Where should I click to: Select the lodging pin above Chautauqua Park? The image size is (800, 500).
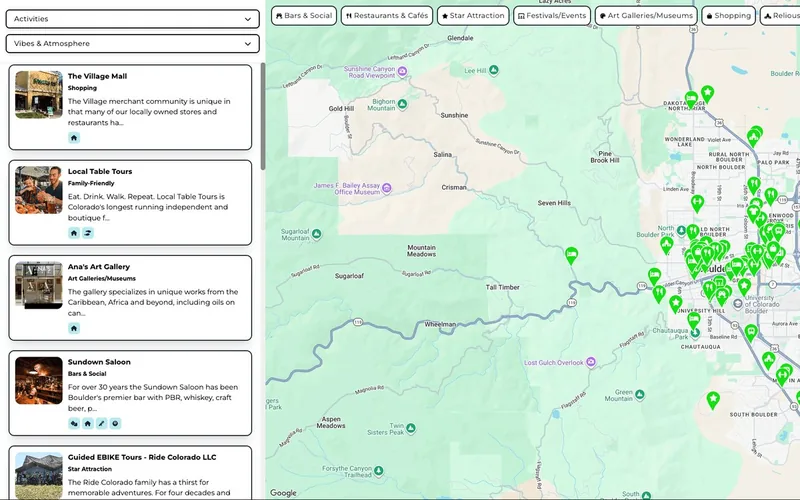(x=693, y=320)
